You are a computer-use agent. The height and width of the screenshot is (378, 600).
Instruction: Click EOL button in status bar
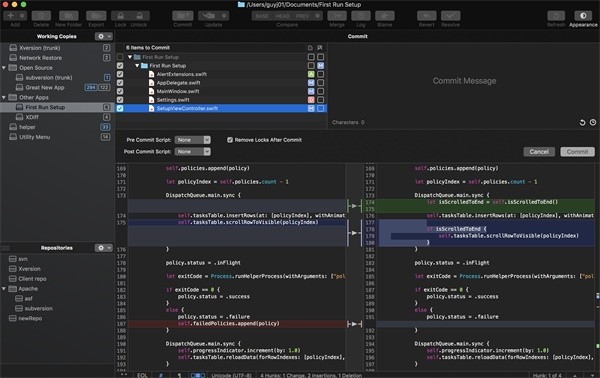pyautogui.click(x=142, y=375)
